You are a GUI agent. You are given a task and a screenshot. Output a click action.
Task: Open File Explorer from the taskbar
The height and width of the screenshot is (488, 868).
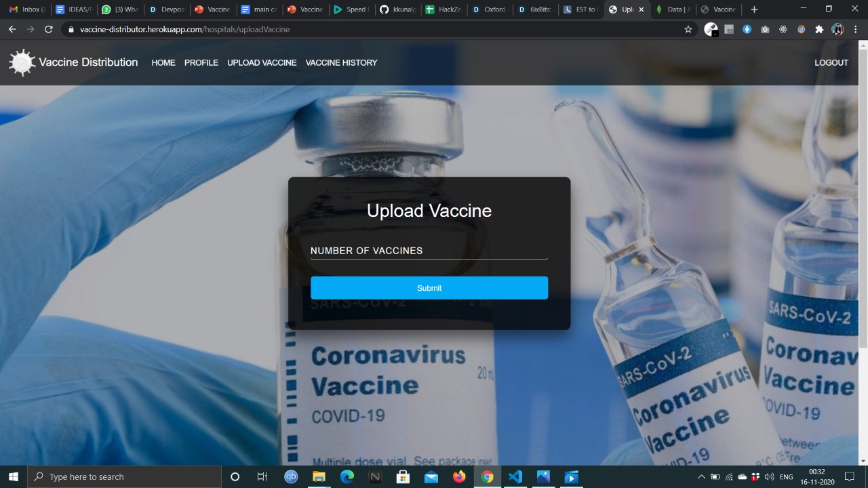[x=319, y=476]
